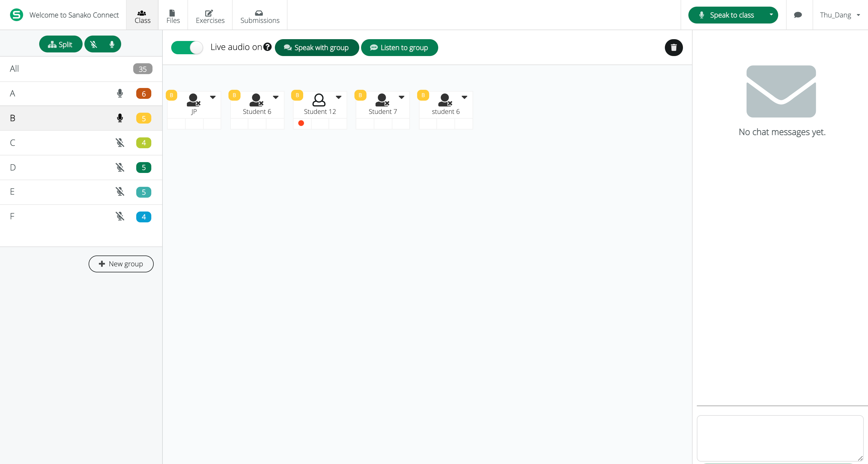This screenshot has width=868, height=464.
Task: Unmute all groups with microphone icon beside Split
Action: [x=112, y=44]
